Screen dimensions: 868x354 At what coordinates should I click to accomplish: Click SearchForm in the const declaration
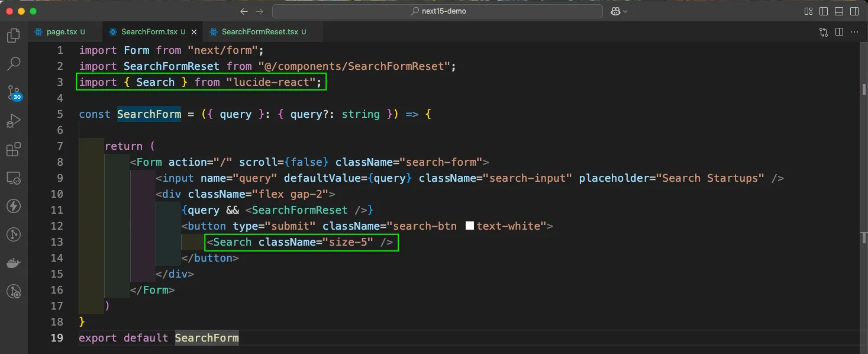click(x=149, y=114)
